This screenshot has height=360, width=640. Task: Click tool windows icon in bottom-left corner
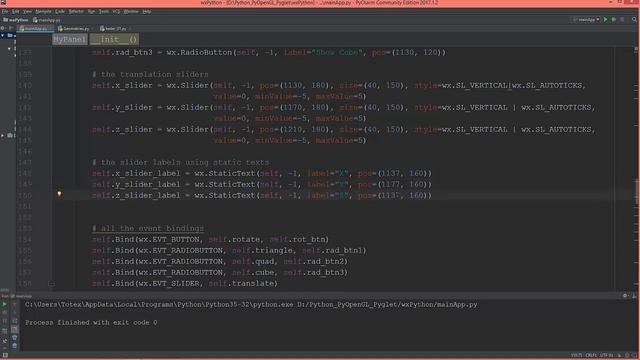point(5,356)
